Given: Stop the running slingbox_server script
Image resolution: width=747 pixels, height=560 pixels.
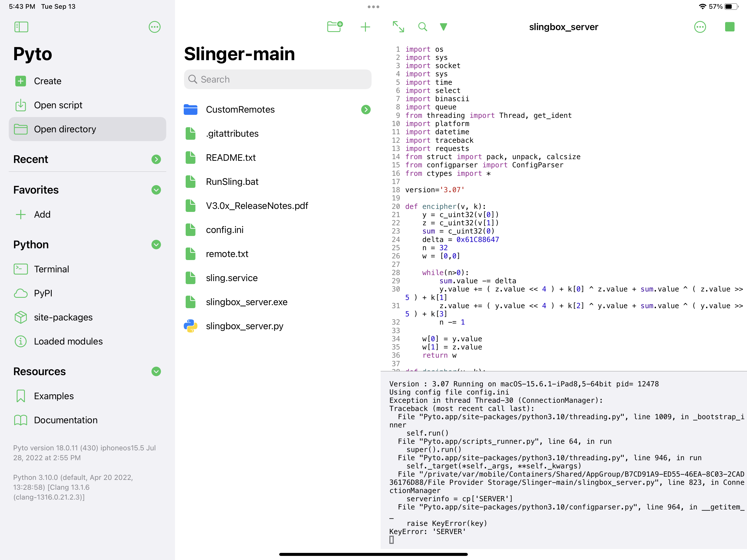Looking at the screenshot, I should [730, 27].
